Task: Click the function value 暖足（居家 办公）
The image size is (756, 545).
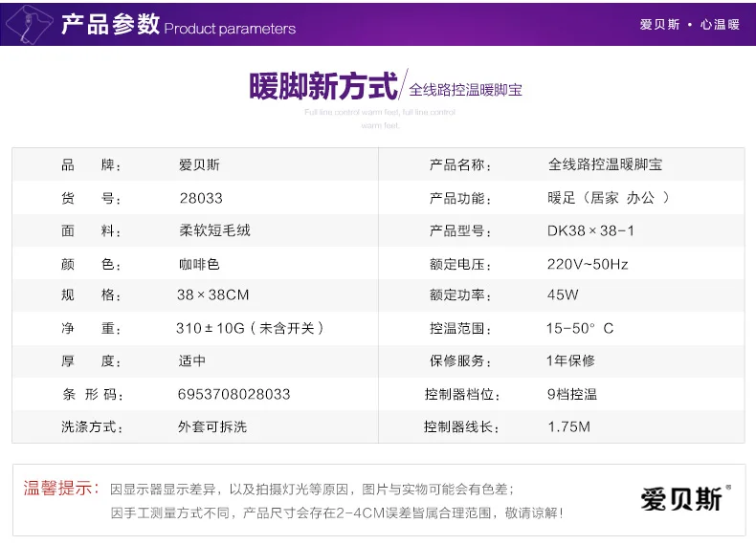Action: tap(609, 198)
